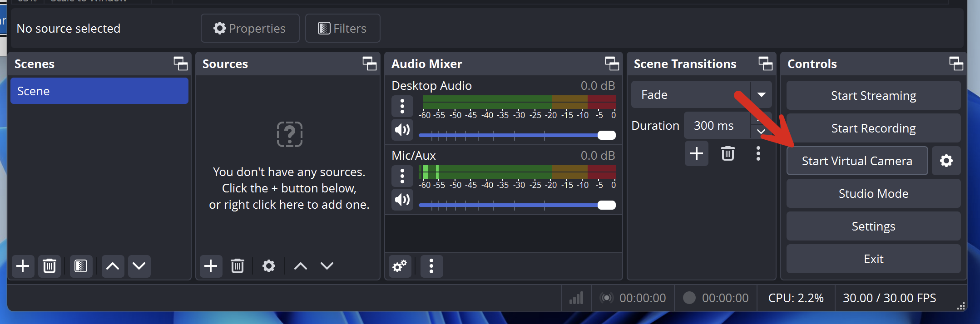Open Audio Mixer bottom three-dot menu

(431, 266)
